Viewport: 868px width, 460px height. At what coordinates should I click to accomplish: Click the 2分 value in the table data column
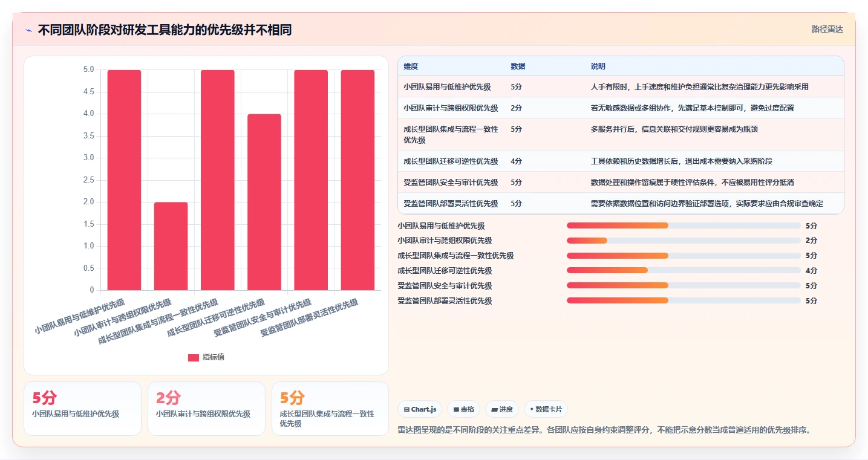[x=516, y=108]
